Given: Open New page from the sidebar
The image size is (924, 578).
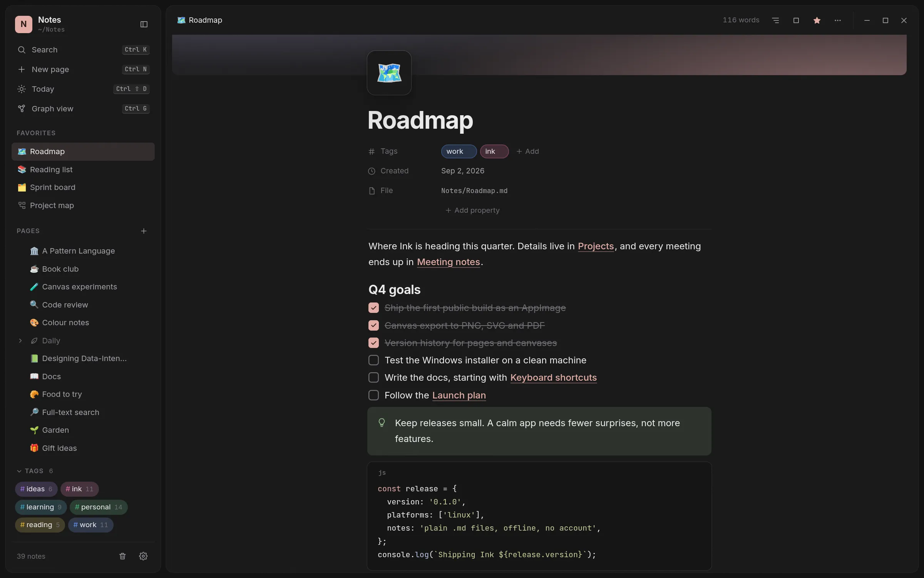Looking at the screenshot, I should [x=83, y=69].
